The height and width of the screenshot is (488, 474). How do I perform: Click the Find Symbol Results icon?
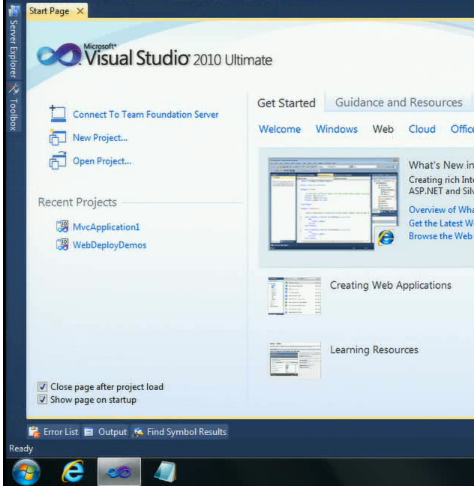(x=138, y=432)
